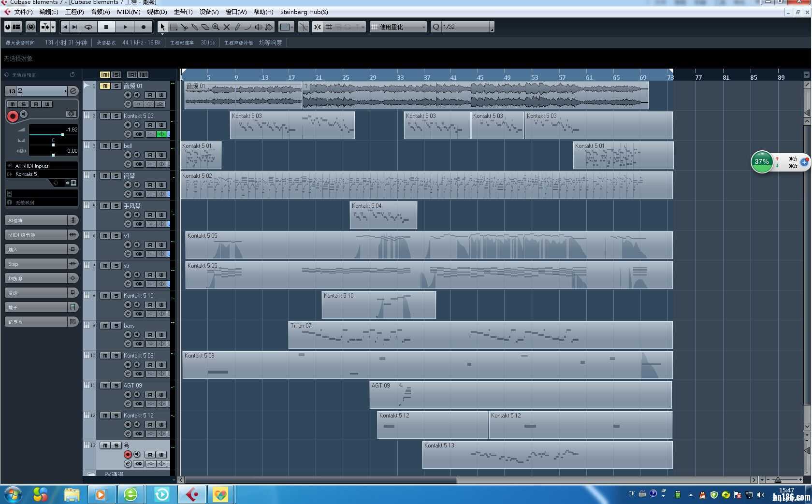Viewport: 812px width, 504px height.
Task: Open edit channel settings for track 音频 01
Action: (x=128, y=104)
